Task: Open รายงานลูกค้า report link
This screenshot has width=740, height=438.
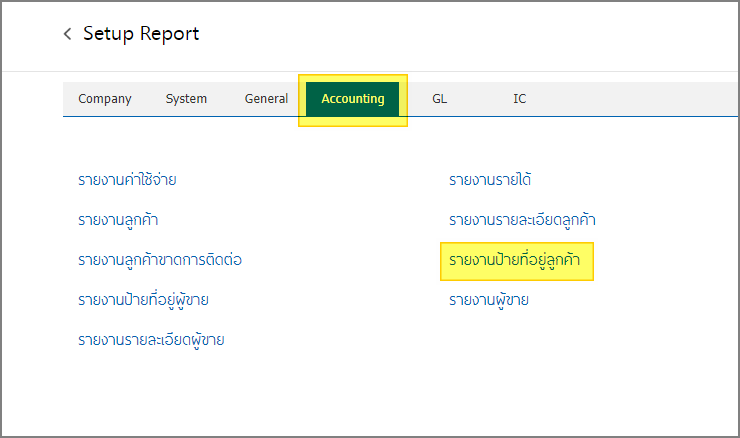Action: tap(118, 220)
